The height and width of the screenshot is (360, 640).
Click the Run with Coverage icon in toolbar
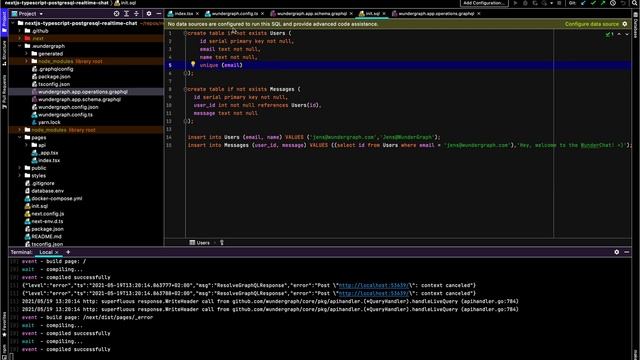pyautogui.click(x=535, y=3)
